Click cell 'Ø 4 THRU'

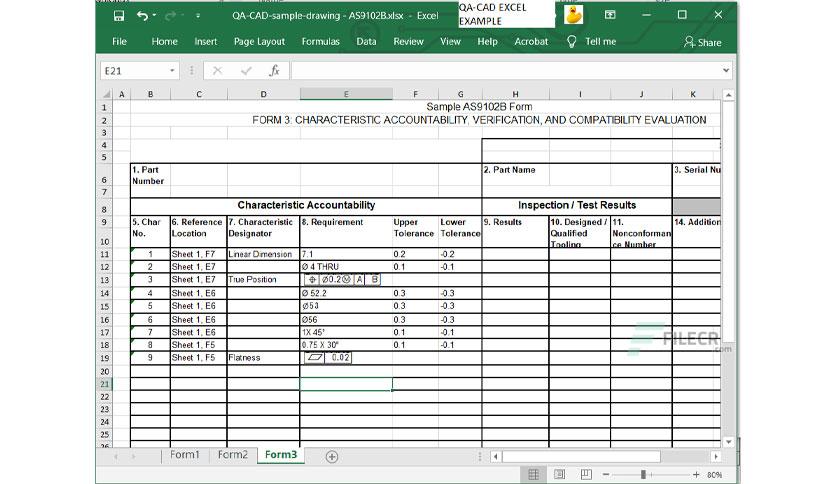pos(346,267)
